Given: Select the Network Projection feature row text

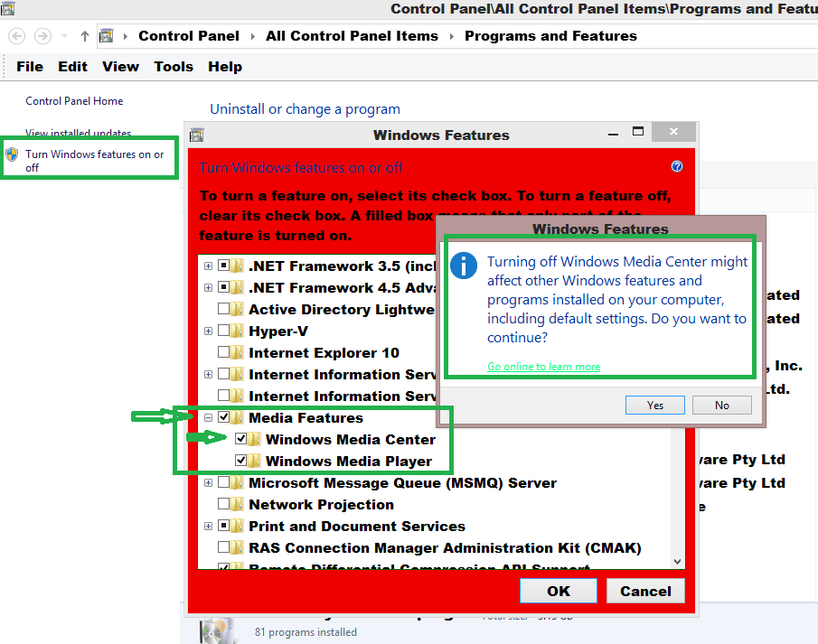Looking at the screenshot, I should [322, 505].
